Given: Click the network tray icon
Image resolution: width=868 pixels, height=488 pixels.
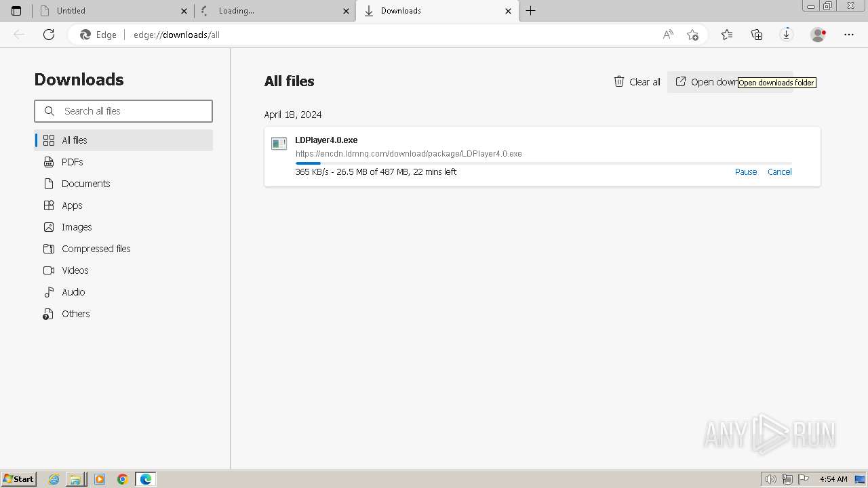Looking at the screenshot, I should 787,479.
